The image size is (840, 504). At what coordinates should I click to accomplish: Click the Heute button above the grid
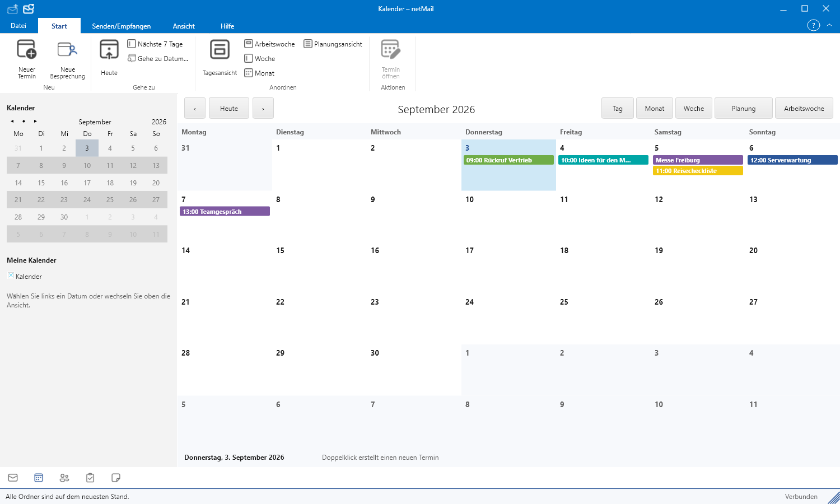pos(229,108)
